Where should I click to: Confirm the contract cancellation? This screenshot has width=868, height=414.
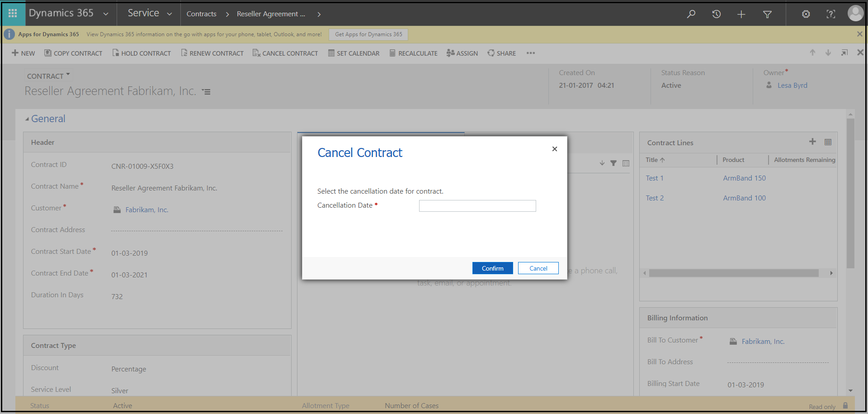492,268
